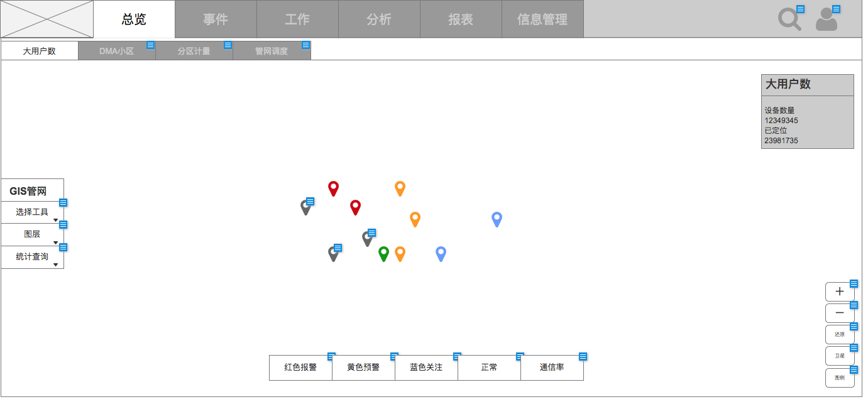The image size is (868, 409).
Task: Click the map zoom out minus button
Action: [x=839, y=313]
